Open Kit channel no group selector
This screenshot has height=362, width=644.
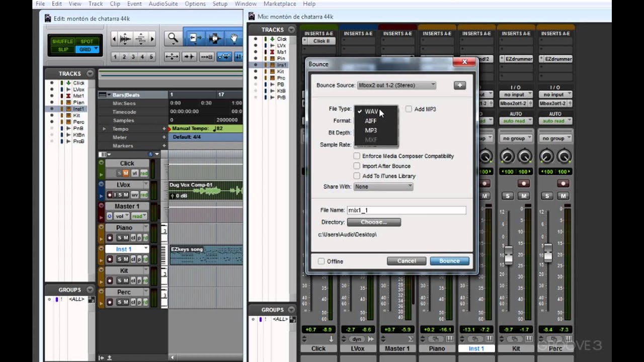pos(516,138)
